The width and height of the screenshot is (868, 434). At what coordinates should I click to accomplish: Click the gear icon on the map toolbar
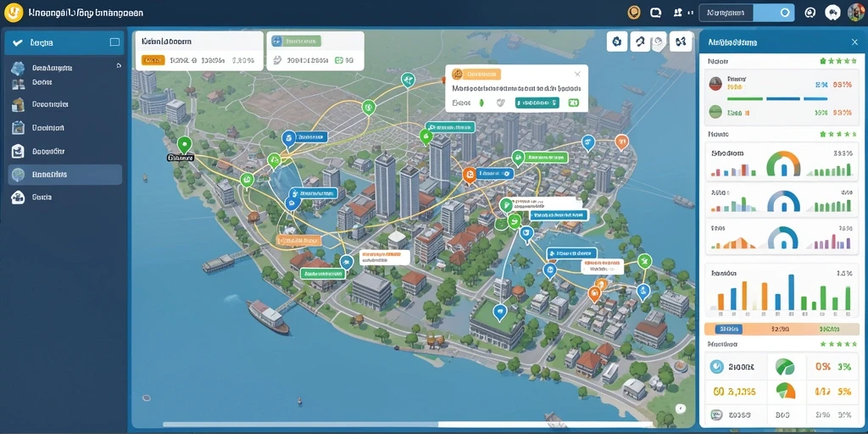[617, 41]
